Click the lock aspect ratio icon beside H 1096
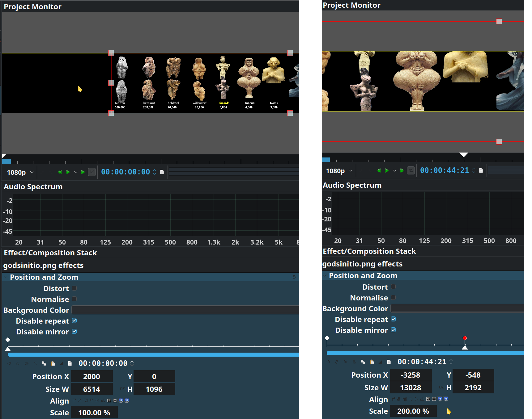The image size is (532, 419). [x=122, y=389]
